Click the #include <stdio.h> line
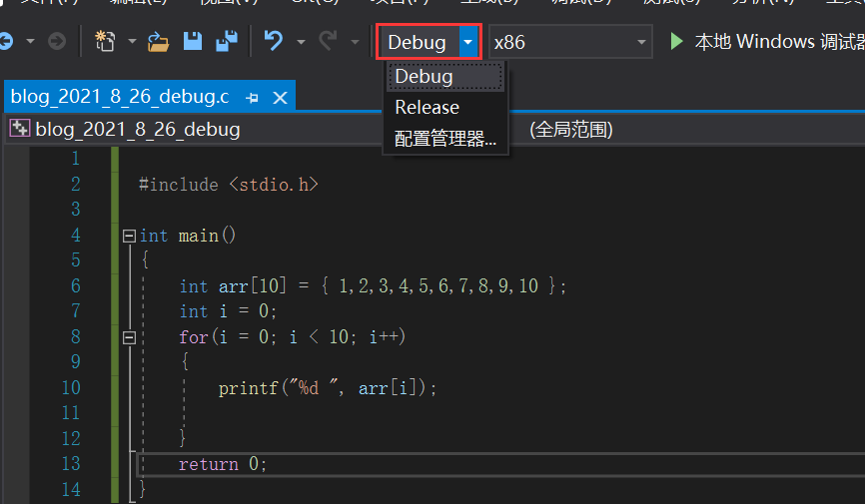 tap(228, 185)
